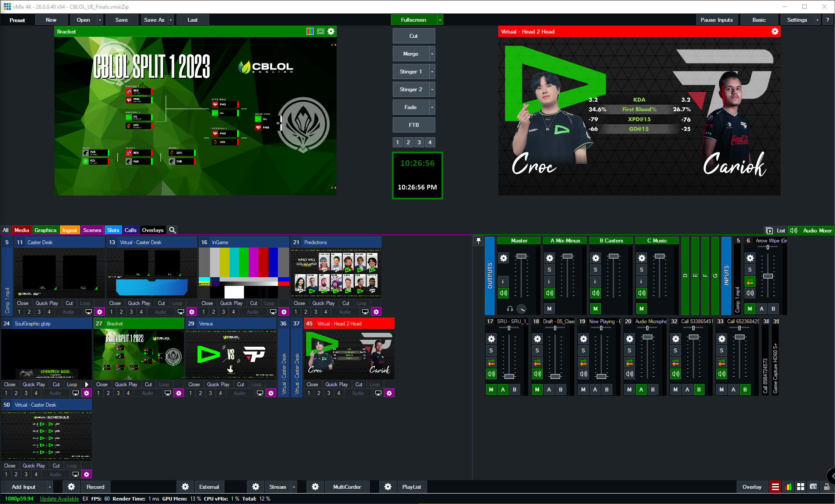Search inputs with magnifier icon
The height and width of the screenshot is (504, 835).
pos(172,230)
